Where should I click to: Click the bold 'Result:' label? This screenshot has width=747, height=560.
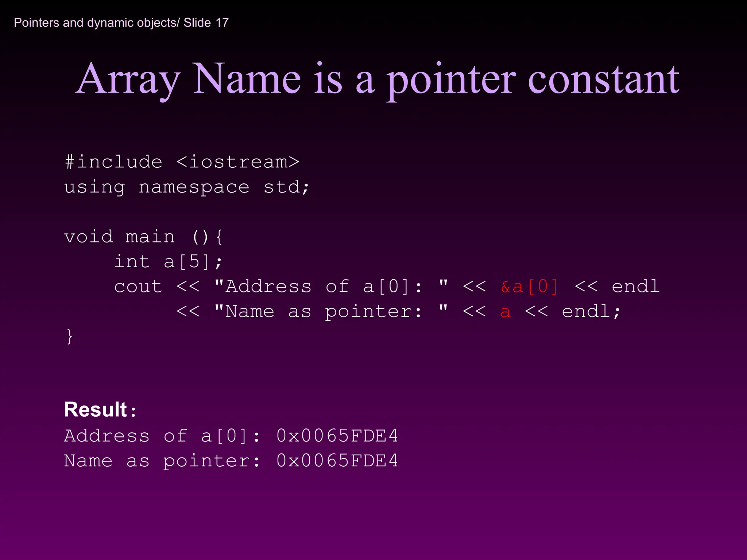[x=100, y=409]
